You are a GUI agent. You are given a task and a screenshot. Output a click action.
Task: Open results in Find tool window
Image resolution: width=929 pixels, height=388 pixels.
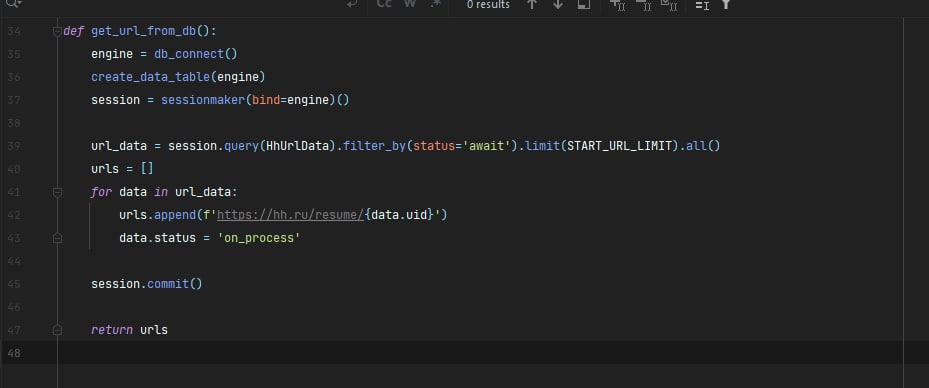[584, 4]
